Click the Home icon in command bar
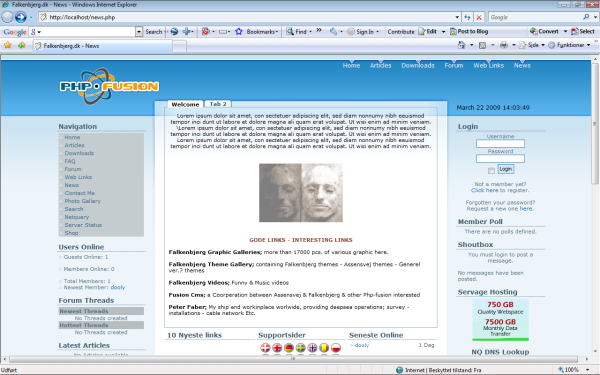The width and height of the screenshot is (600, 375). [x=461, y=45]
